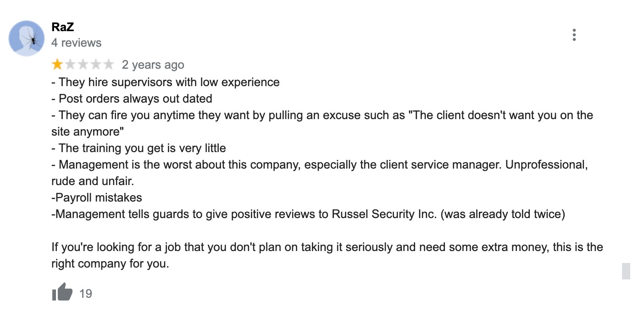Open the "4 reviews" link
644x317 pixels.
[77, 43]
